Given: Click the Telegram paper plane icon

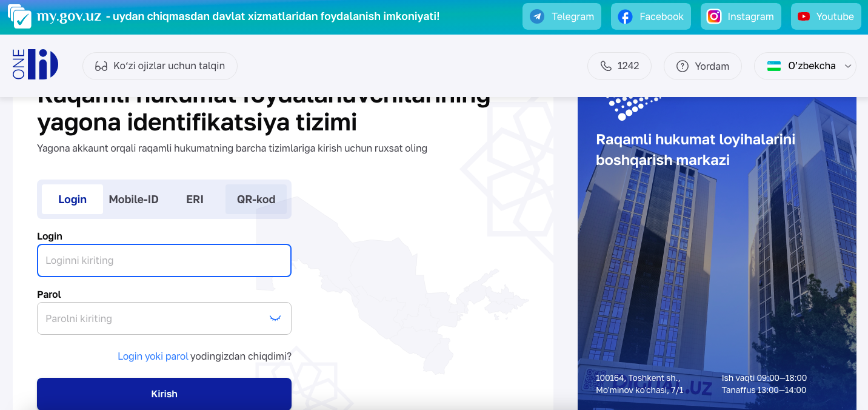Looking at the screenshot, I should [x=537, y=17].
